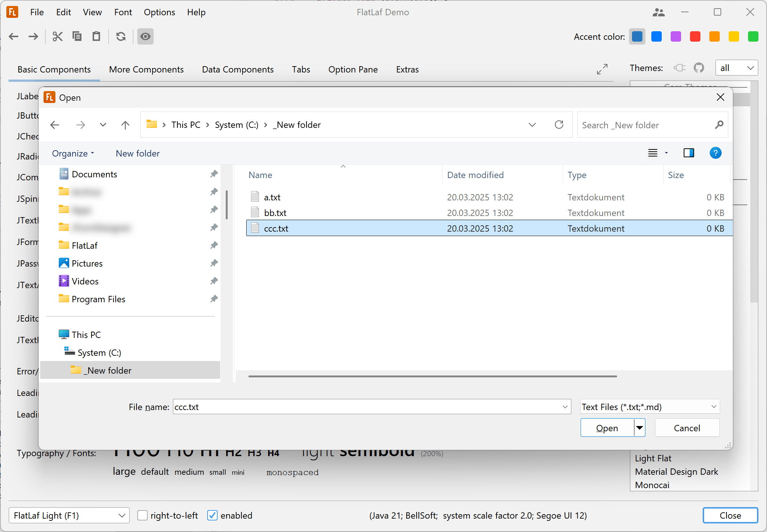The image size is (767, 532).
Task: Click This PC in the address breadcrumb
Action: pos(186,125)
